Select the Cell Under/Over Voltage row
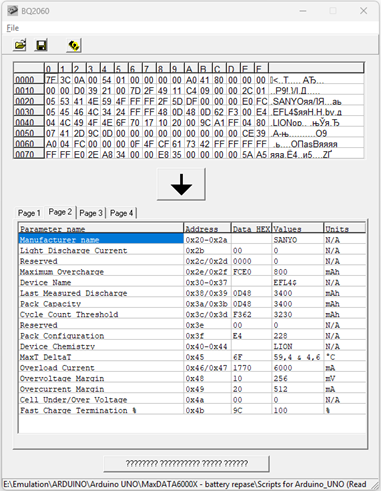This screenshot has height=491, width=381. (x=192, y=400)
